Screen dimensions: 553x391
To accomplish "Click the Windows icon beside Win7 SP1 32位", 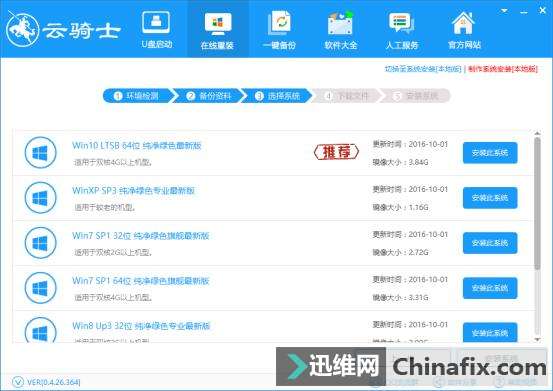I will click(41, 243).
